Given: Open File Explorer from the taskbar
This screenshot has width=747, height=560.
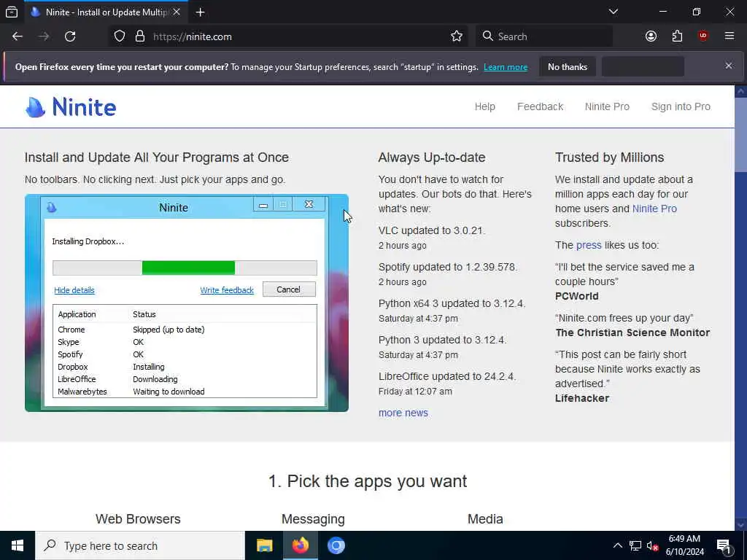Looking at the screenshot, I should (264, 545).
